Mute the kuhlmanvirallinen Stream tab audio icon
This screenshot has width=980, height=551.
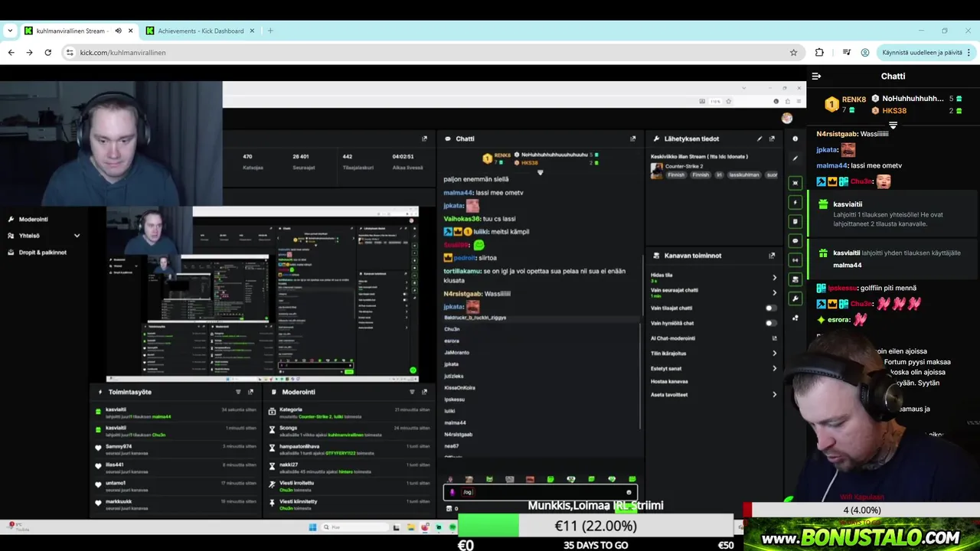point(118,31)
